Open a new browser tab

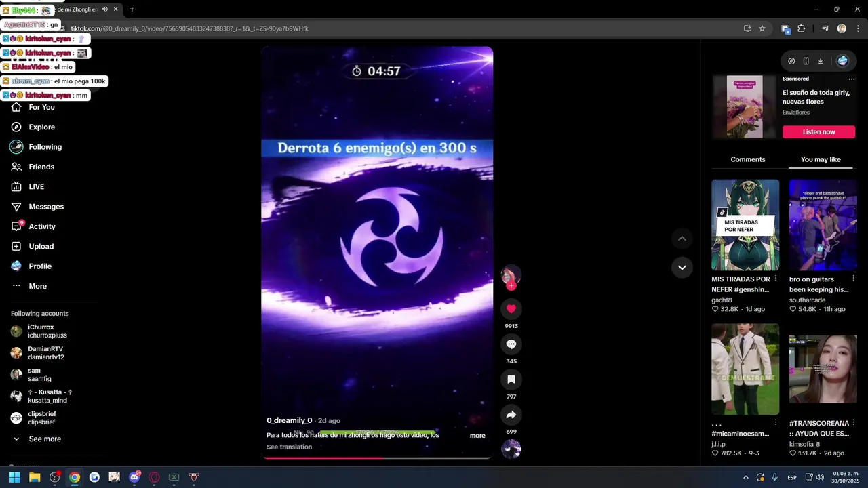point(132,9)
